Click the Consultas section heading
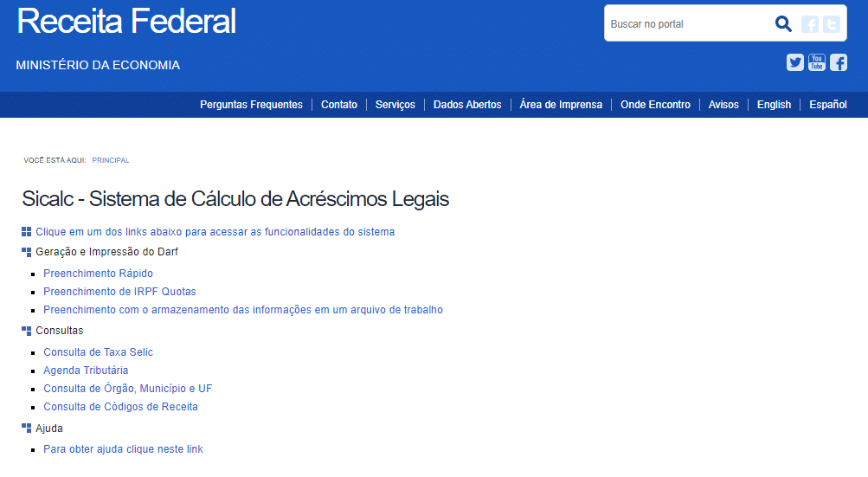This screenshot has width=868, height=477. click(x=59, y=330)
